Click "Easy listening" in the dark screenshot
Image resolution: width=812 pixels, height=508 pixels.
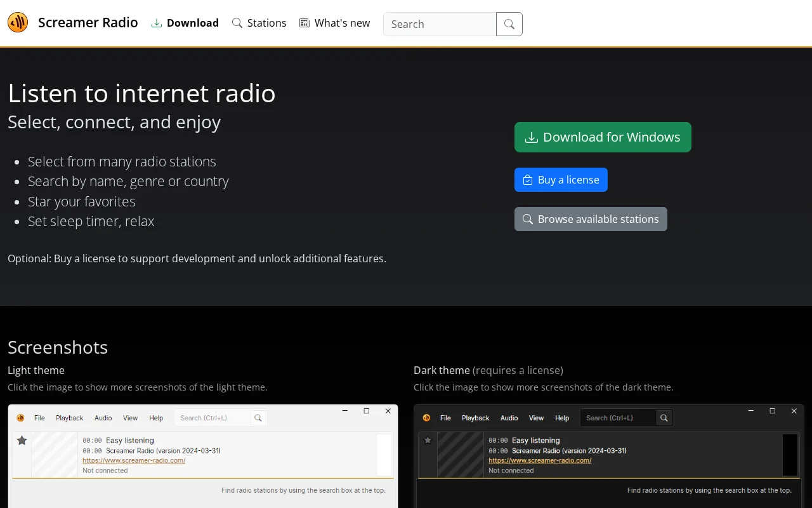point(536,440)
